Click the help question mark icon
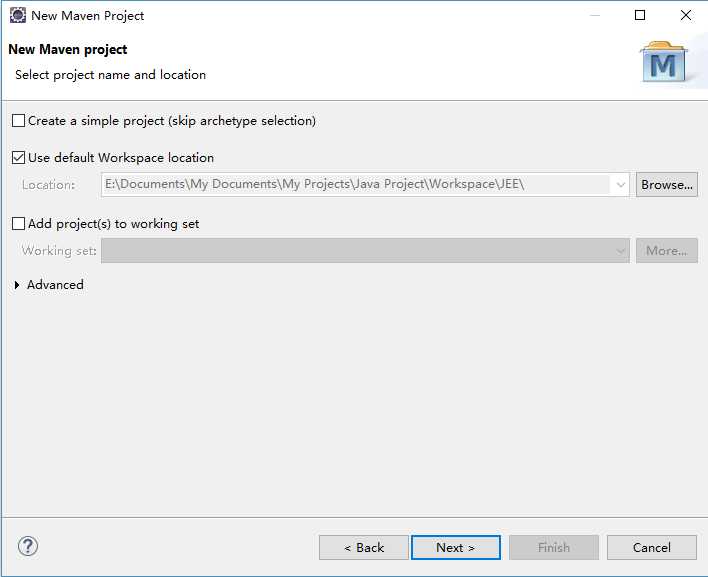708x577 pixels. point(28,546)
